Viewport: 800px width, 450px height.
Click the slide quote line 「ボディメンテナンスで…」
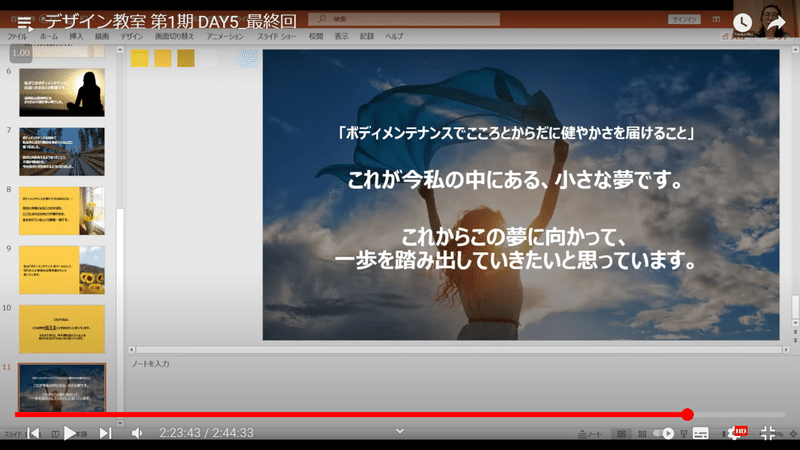coord(516,133)
